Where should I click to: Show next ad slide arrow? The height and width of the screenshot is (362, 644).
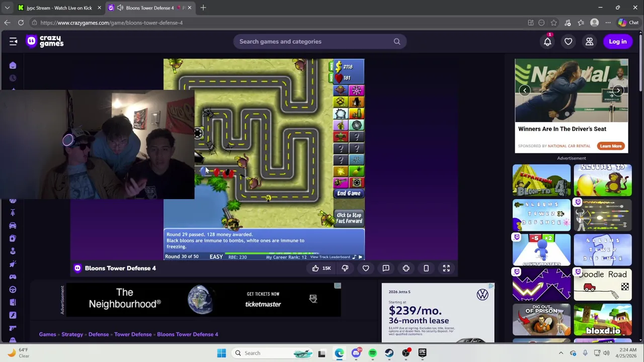618,90
